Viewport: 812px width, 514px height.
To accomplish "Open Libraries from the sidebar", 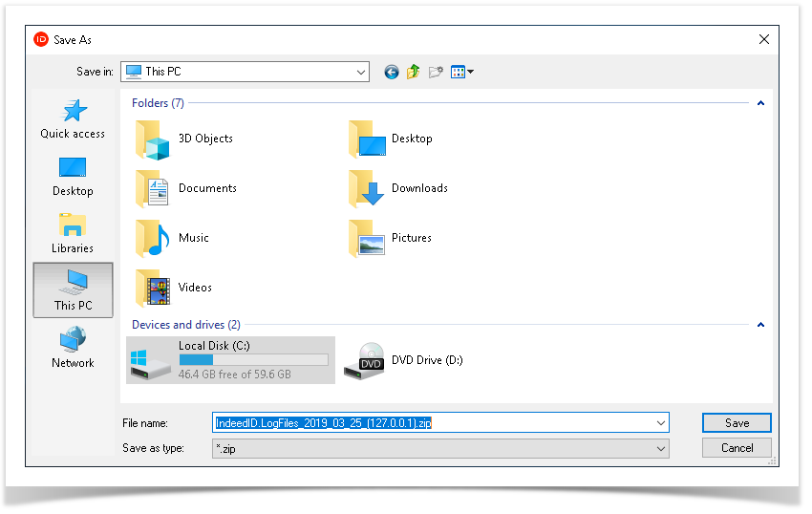I will 73,234.
